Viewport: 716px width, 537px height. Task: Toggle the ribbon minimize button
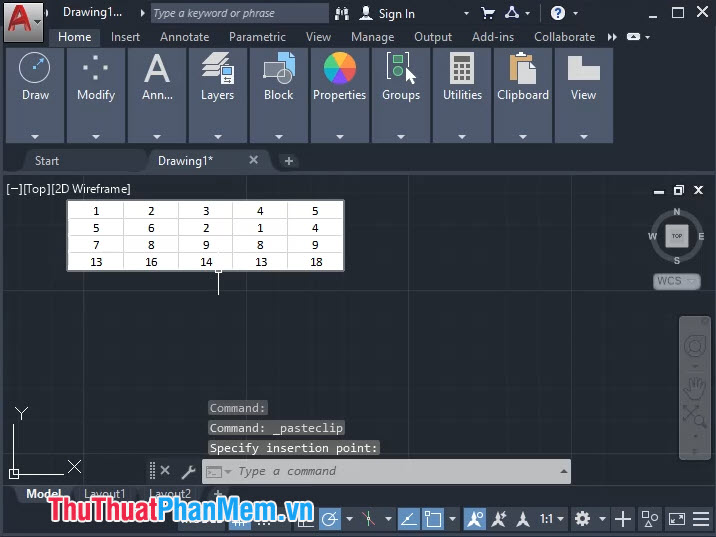point(633,37)
